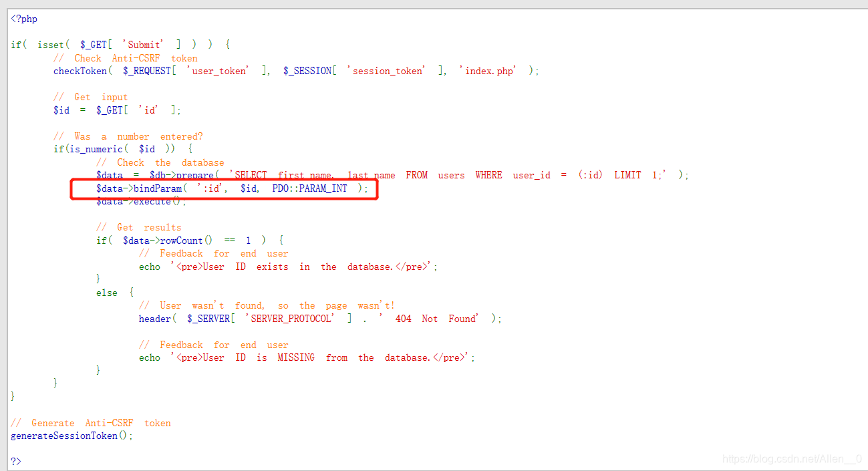Screen dimensions: 868x471
Task: Select the 'User wasn't found' comment
Action: tap(267, 305)
